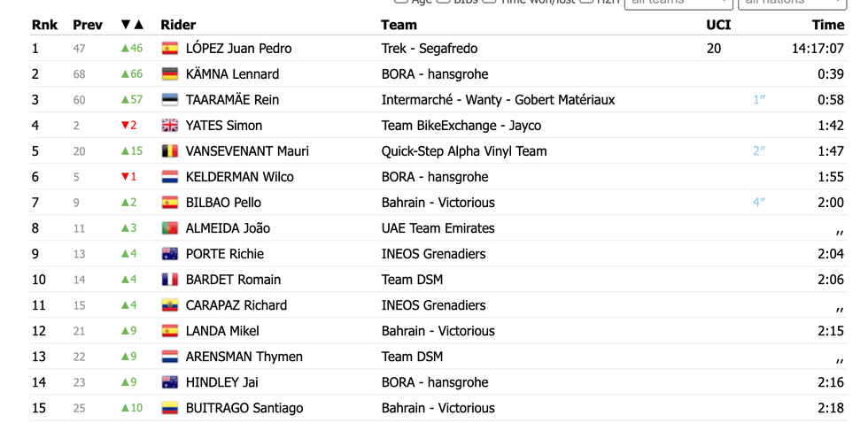Click the Spanish flag beside LÓPEZ Juan Pedro
This screenshot has width=868, height=423.
(170, 49)
